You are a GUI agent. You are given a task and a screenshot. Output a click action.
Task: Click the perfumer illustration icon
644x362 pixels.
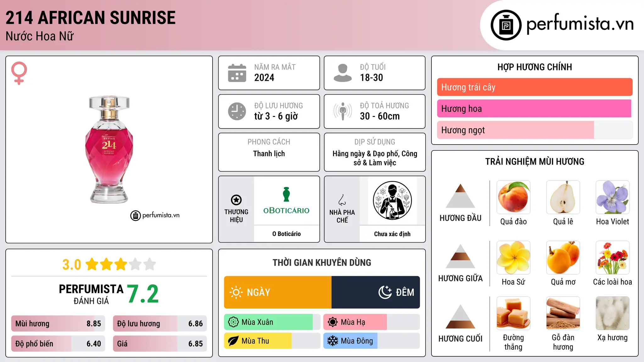point(392,200)
